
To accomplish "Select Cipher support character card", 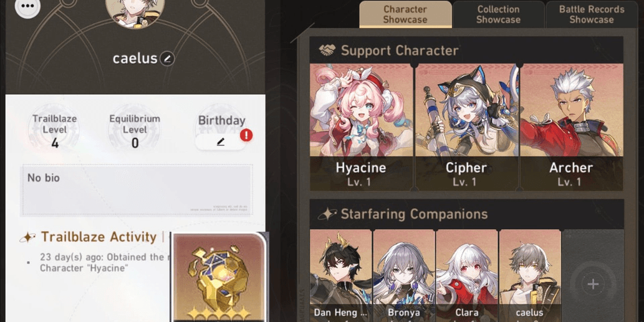I will (x=466, y=127).
